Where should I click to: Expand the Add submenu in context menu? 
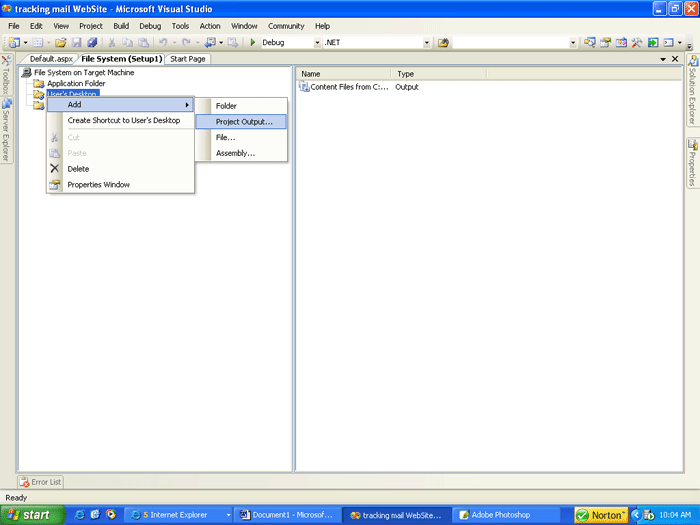pos(120,104)
